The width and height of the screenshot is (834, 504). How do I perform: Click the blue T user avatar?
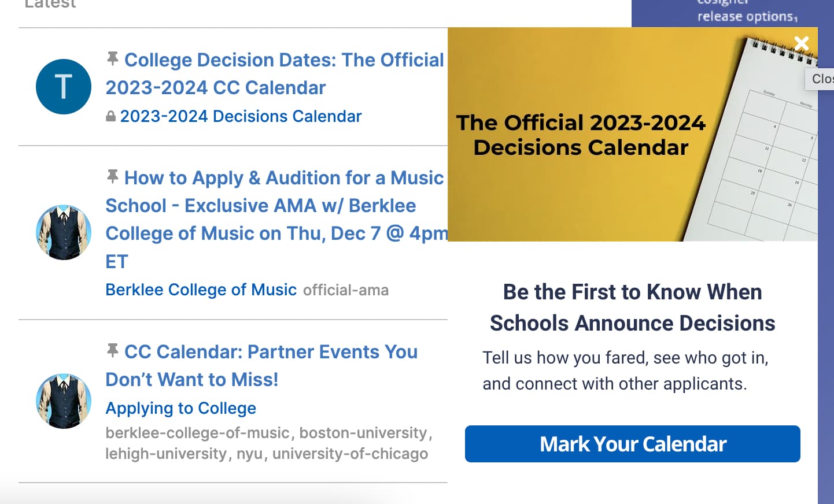64,87
